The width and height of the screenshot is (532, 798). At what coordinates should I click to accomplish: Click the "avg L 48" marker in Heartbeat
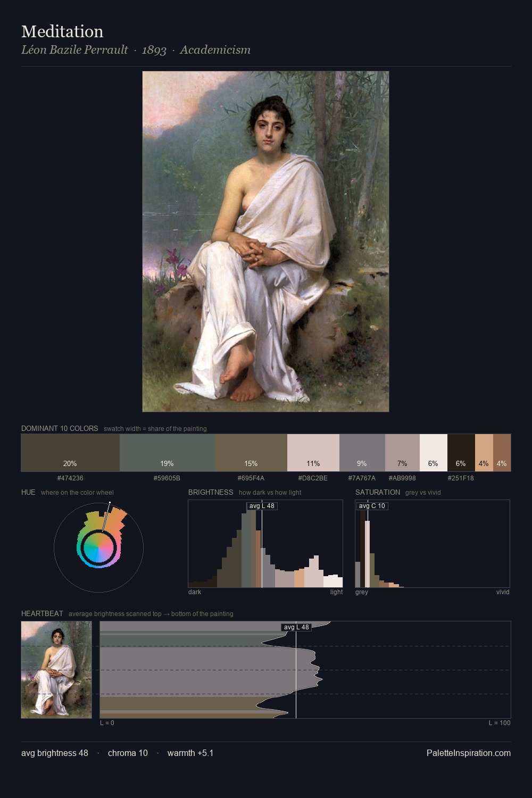click(296, 627)
